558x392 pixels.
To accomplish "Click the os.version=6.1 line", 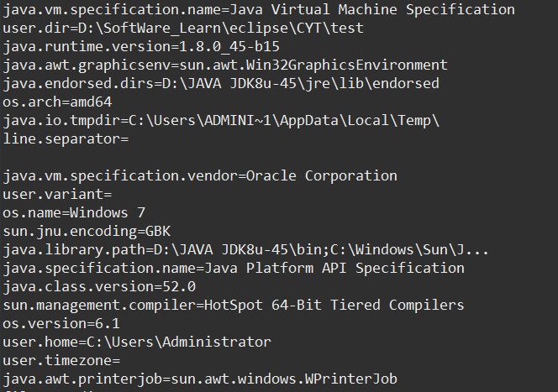I will (x=61, y=324).
